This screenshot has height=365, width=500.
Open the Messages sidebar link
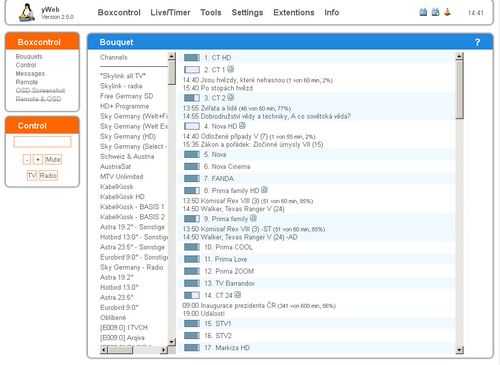pyautogui.click(x=30, y=73)
